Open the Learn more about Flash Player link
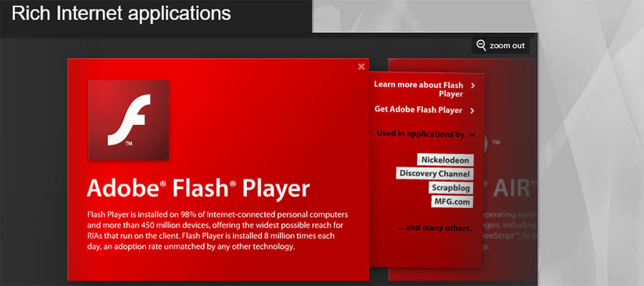This screenshot has height=286, width=644. pyautogui.click(x=419, y=89)
